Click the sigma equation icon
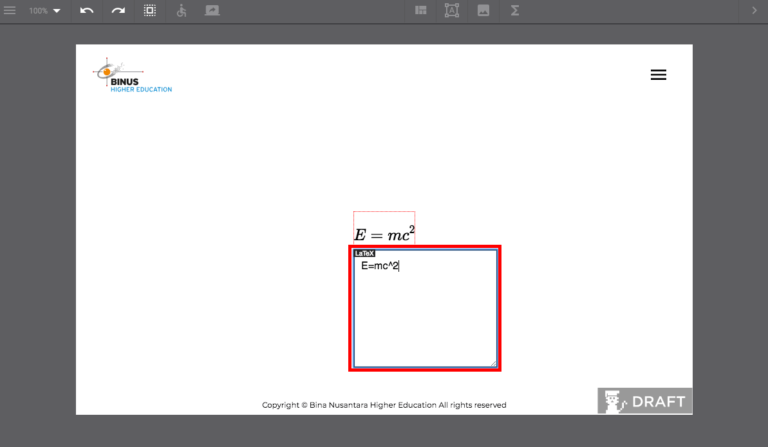768x447 pixels. click(x=515, y=10)
